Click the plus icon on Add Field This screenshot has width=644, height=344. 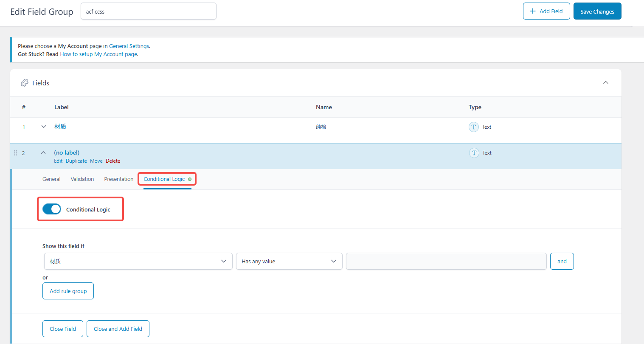pyautogui.click(x=533, y=11)
